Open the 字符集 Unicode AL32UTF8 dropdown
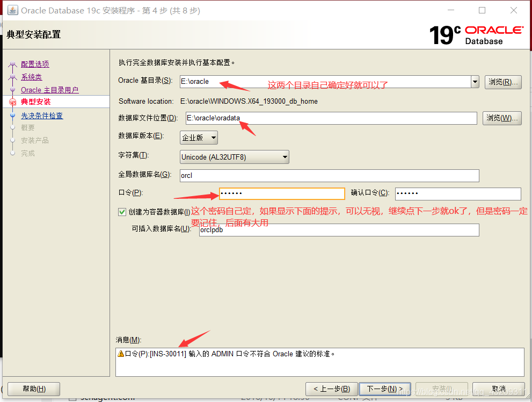 click(285, 156)
